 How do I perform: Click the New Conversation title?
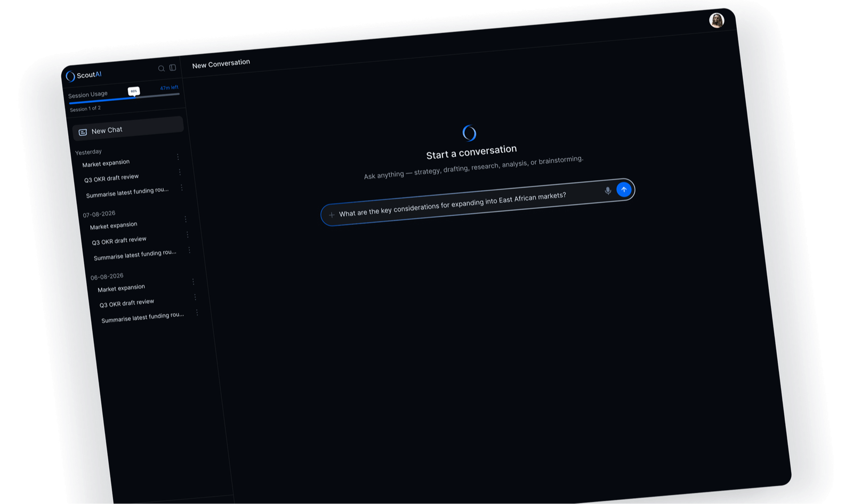(221, 64)
